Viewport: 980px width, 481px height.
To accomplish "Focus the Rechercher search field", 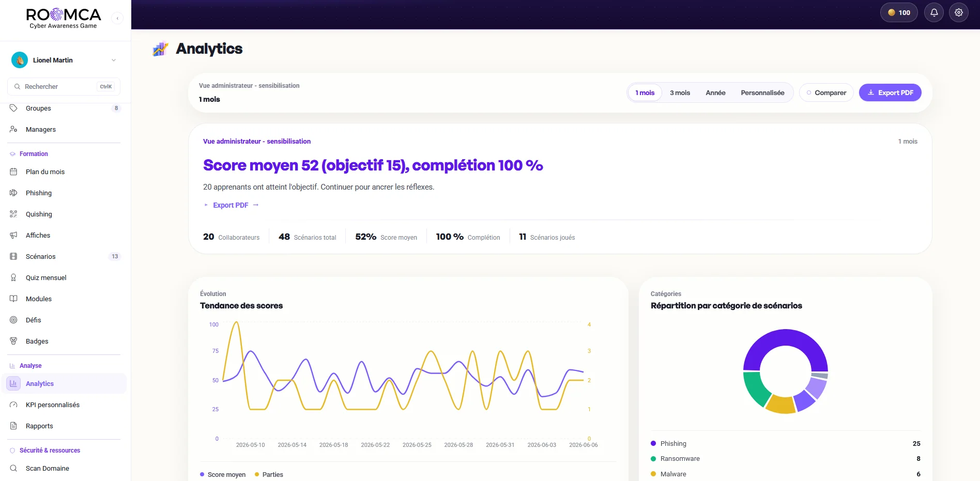I will pyautogui.click(x=64, y=86).
